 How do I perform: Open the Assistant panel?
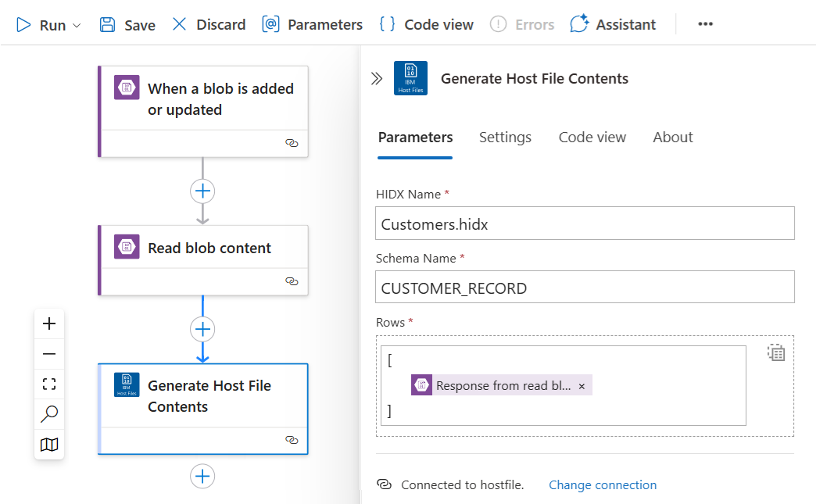(613, 24)
